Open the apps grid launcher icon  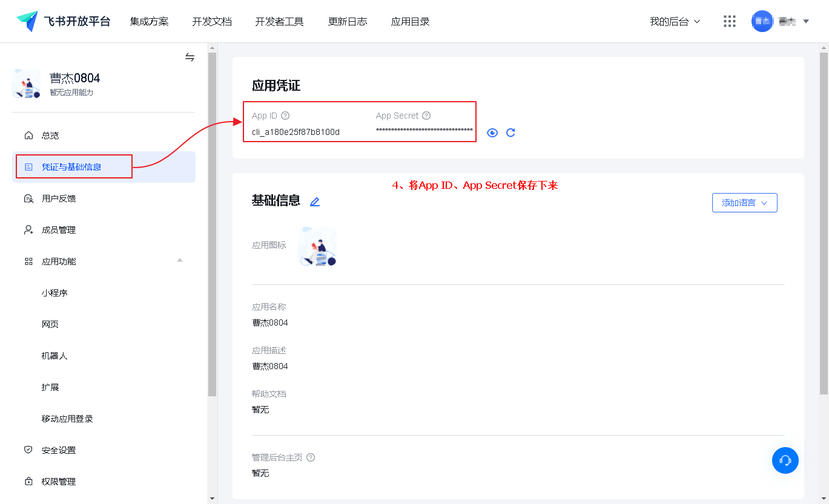(x=729, y=21)
